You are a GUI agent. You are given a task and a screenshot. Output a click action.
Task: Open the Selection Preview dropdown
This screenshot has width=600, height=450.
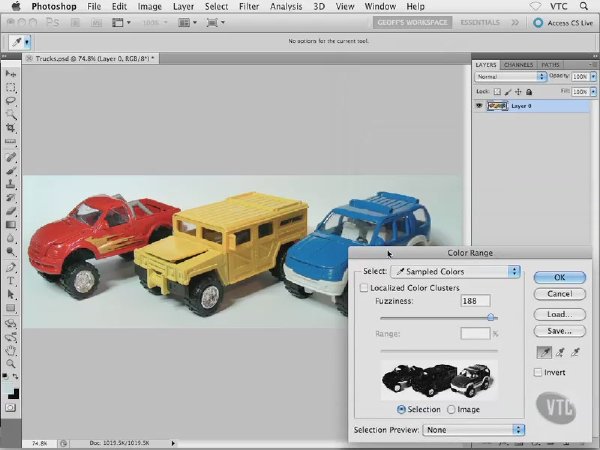click(473, 430)
